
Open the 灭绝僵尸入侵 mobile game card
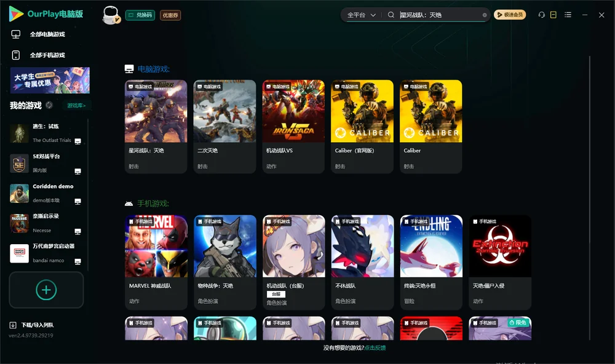(x=500, y=263)
